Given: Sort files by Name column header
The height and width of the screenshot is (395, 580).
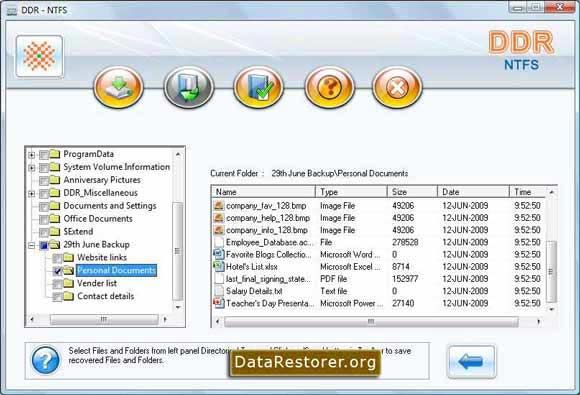Looking at the screenshot, I should 263,192.
